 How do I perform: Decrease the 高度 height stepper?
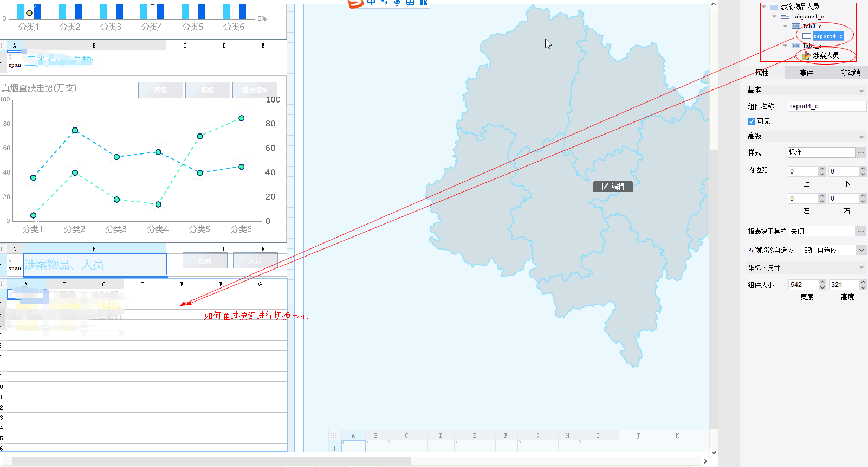coord(863,287)
